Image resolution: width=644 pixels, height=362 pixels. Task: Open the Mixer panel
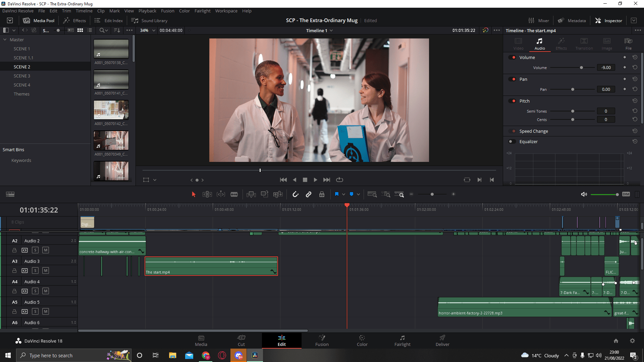(539, 20)
